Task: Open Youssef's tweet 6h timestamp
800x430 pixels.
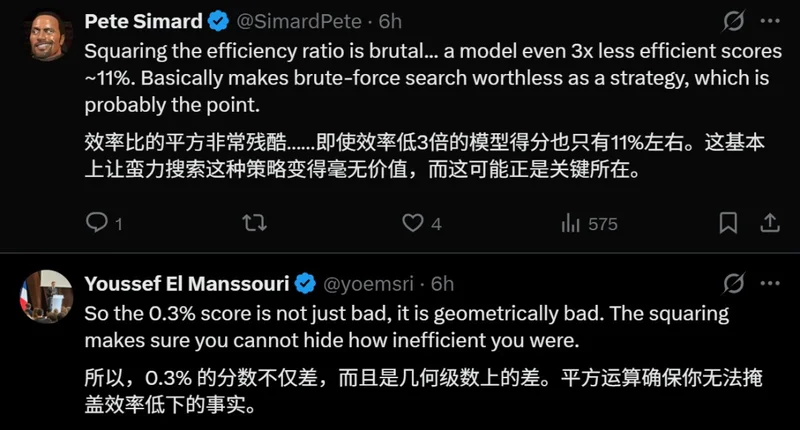Action: click(443, 283)
